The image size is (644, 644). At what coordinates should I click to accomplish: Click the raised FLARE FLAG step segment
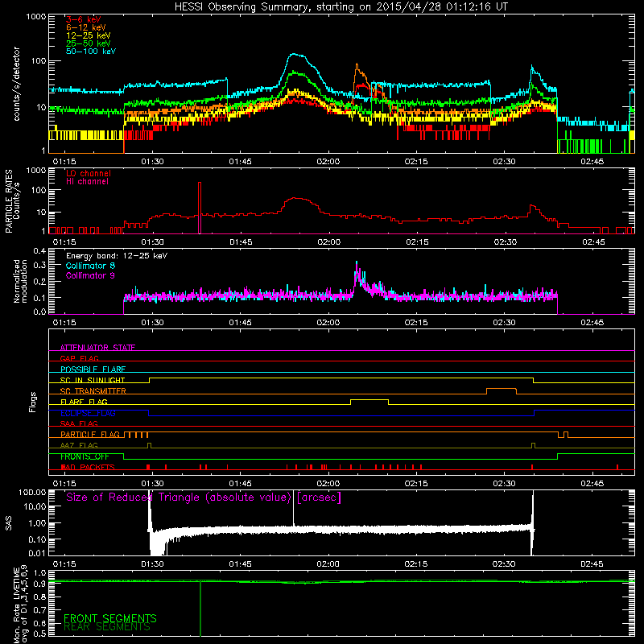pos(369,399)
